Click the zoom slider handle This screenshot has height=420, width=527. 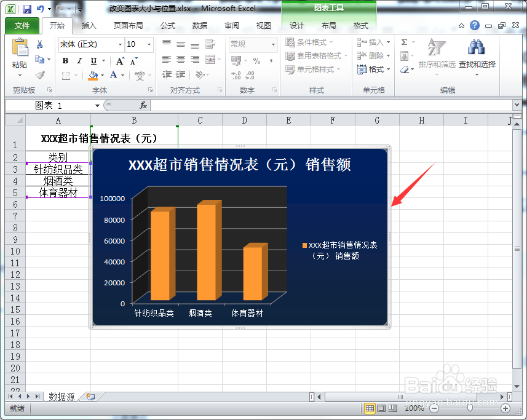pyautogui.click(x=470, y=408)
